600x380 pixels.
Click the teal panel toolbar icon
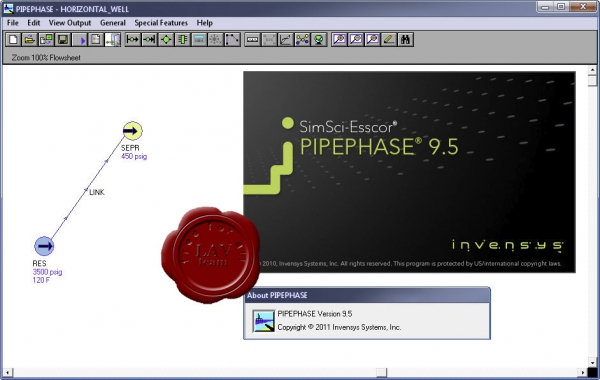[199, 39]
